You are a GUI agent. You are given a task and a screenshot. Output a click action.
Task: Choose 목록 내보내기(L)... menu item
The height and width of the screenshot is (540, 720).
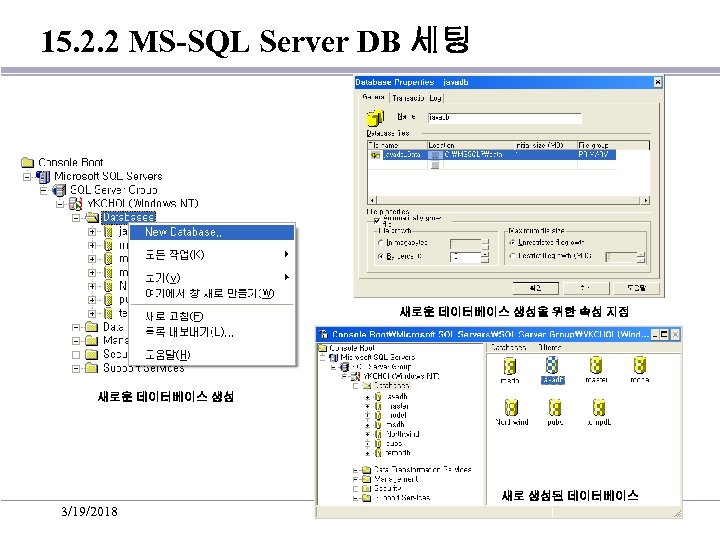click(x=212, y=332)
